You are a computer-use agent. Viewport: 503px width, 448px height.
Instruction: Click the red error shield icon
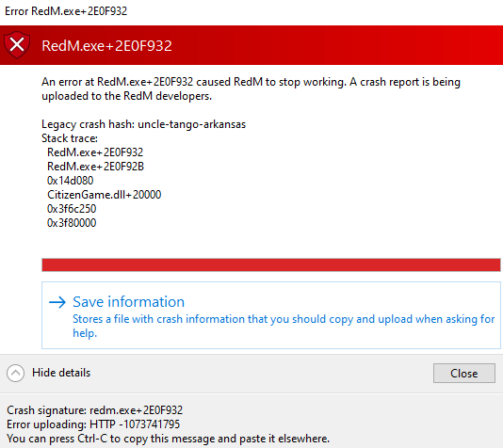pyautogui.click(x=17, y=44)
